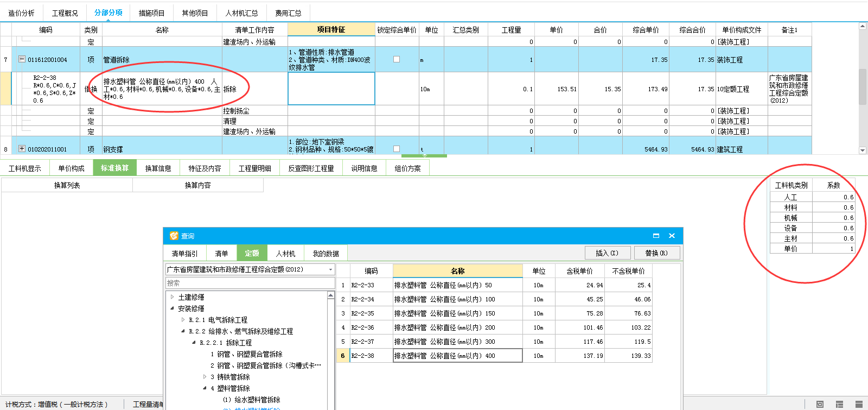Collapse R.2.2 给排水、燃气拆除及维修工程 node
The height and width of the screenshot is (410, 868).
click(x=183, y=331)
